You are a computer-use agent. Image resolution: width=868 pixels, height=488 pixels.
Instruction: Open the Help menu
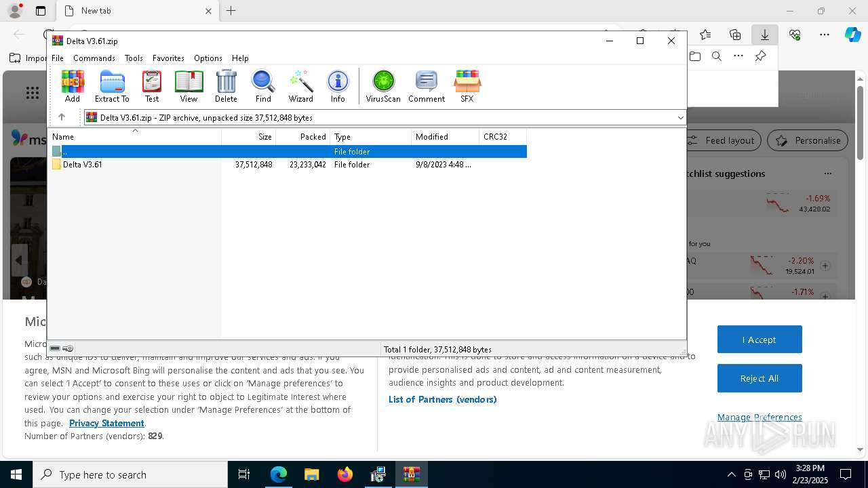pos(240,58)
